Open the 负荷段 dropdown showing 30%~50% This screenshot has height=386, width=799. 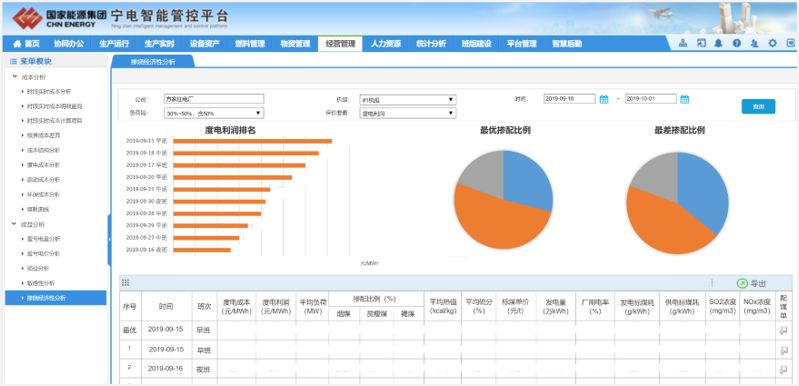click(x=214, y=113)
